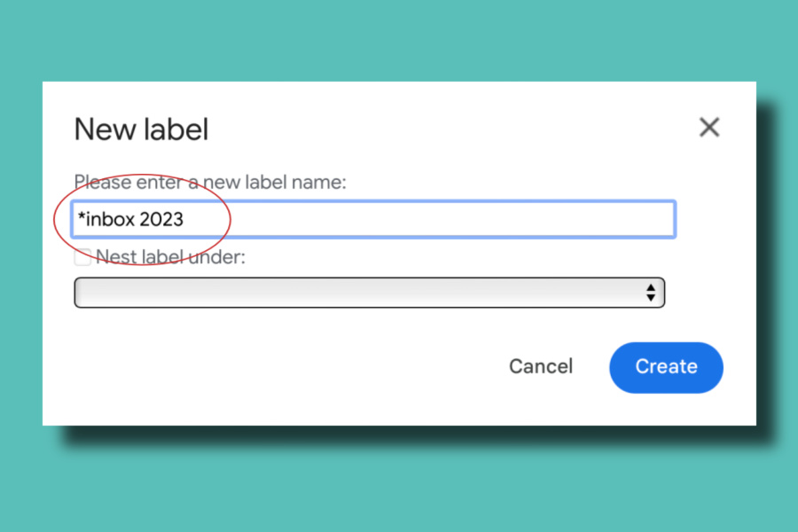798x532 pixels.
Task: Click the empty parent label combo box
Action: [x=369, y=293]
